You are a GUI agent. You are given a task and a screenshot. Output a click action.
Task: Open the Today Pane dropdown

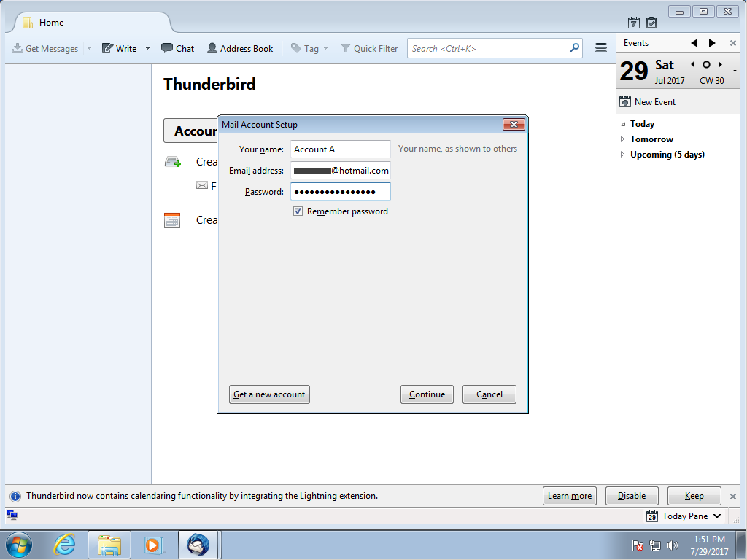(x=716, y=516)
